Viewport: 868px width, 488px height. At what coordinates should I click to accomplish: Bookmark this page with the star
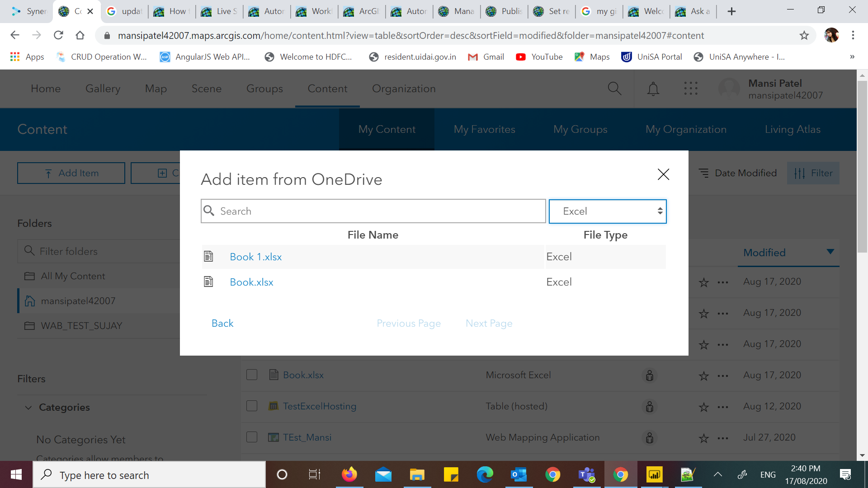click(x=804, y=35)
